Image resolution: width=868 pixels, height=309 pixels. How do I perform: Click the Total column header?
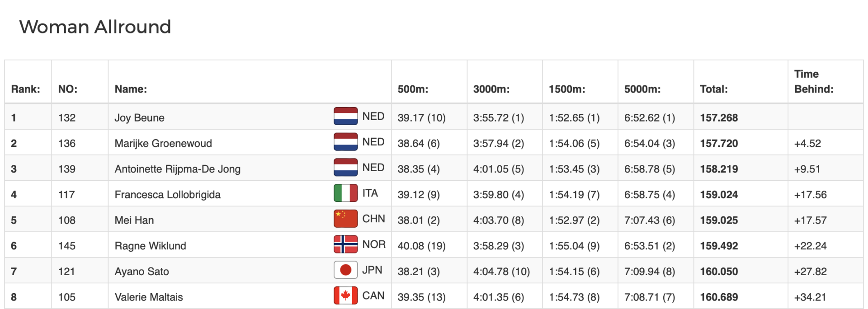coord(714,89)
